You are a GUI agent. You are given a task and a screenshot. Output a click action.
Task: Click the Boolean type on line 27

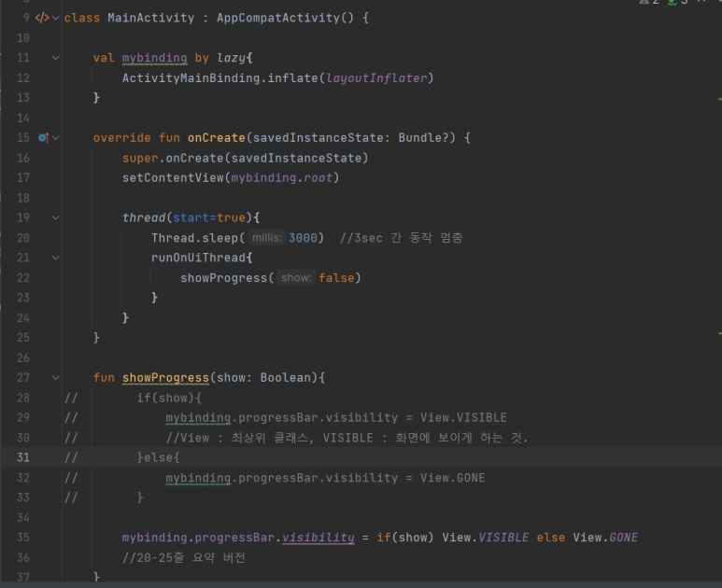286,378
